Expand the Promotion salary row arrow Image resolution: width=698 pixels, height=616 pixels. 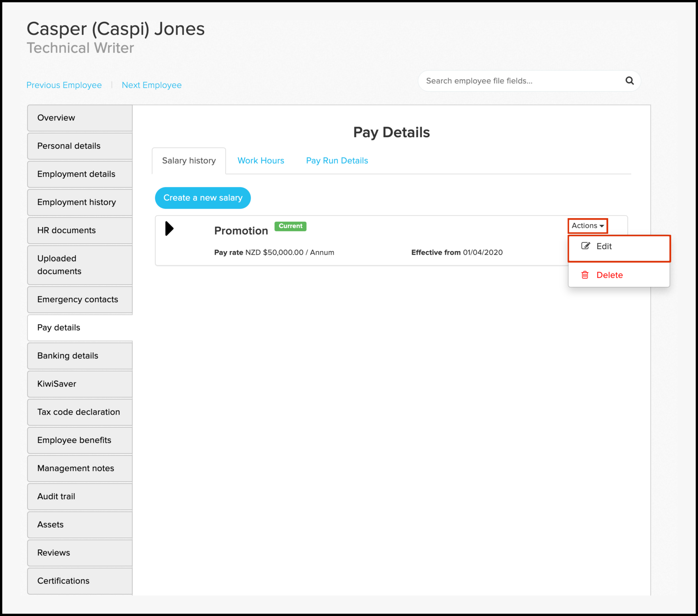coord(169,229)
